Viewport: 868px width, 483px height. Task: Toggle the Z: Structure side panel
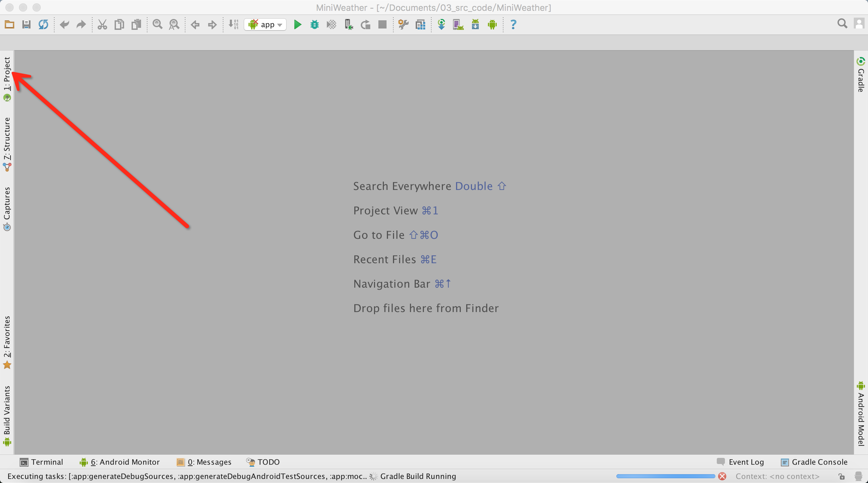tap(7, 144)
